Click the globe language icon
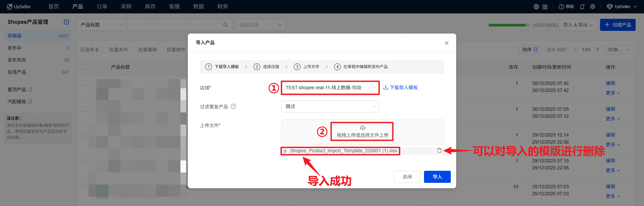 [536, 7]
